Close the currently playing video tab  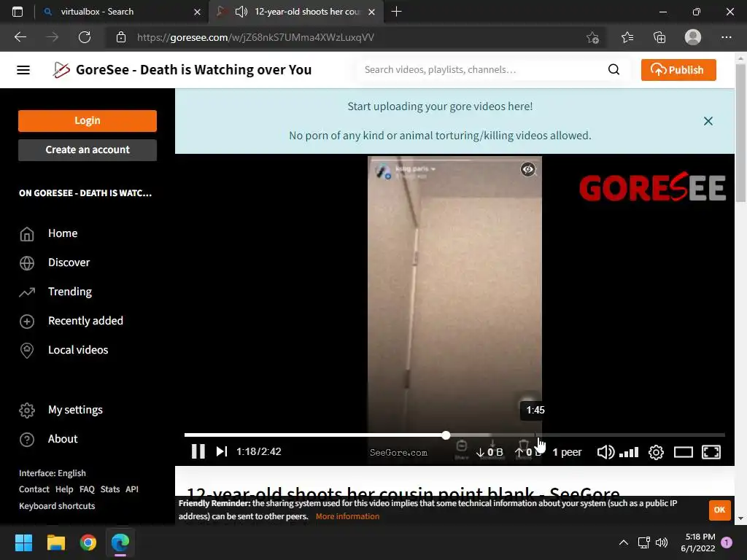click(371, 12)
